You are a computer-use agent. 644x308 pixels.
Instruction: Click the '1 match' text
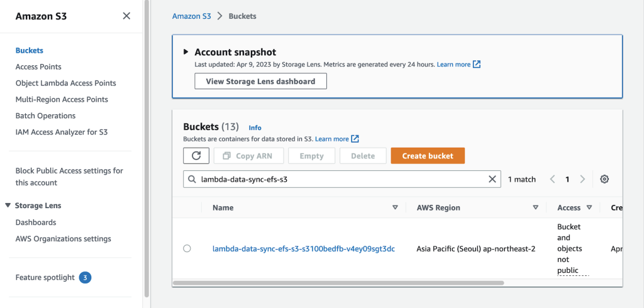click(521, 179)
